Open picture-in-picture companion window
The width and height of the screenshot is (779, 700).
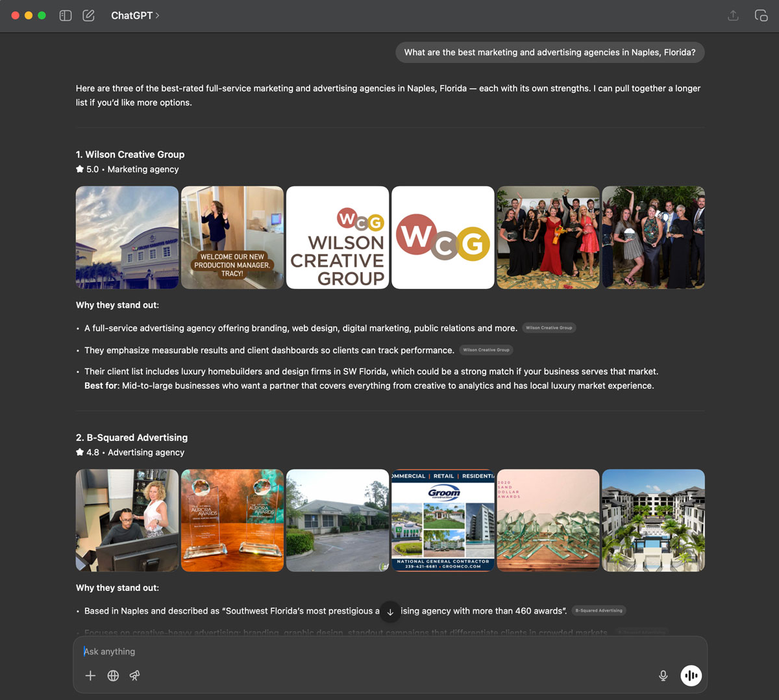[761, 14]
